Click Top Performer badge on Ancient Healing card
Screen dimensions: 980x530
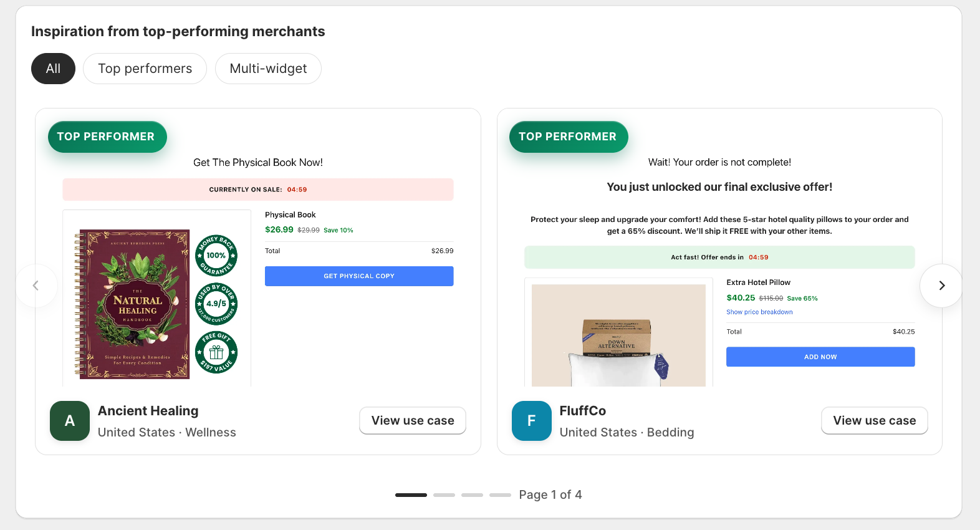click(x=107, y=137)
